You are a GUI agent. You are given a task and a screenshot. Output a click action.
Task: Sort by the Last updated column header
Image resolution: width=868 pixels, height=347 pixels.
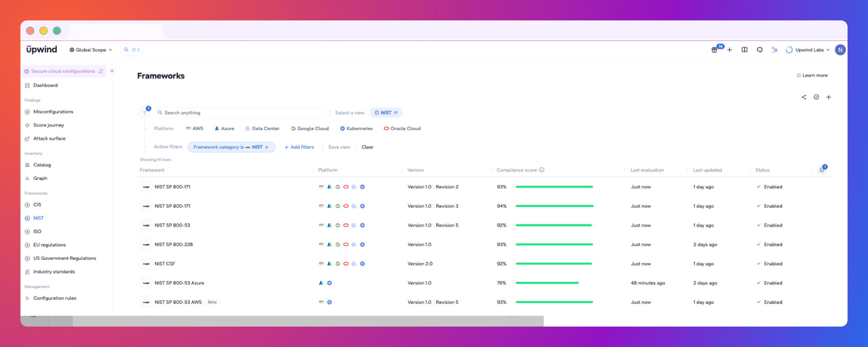707,170
